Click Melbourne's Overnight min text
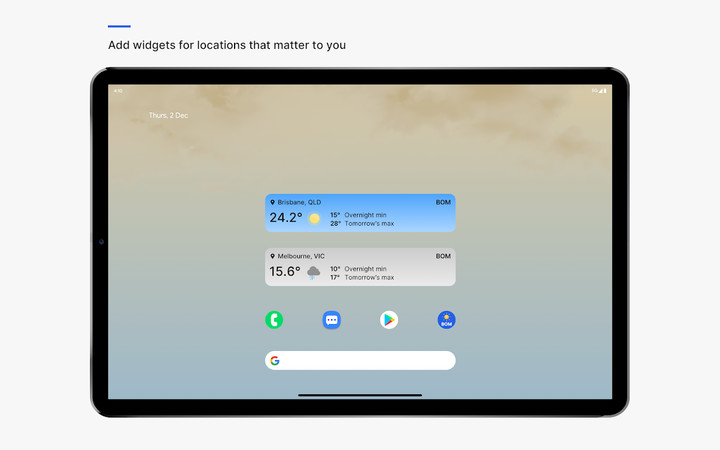Image resolution: width=720 pixels, height=450 pixels. click(366, 269)
